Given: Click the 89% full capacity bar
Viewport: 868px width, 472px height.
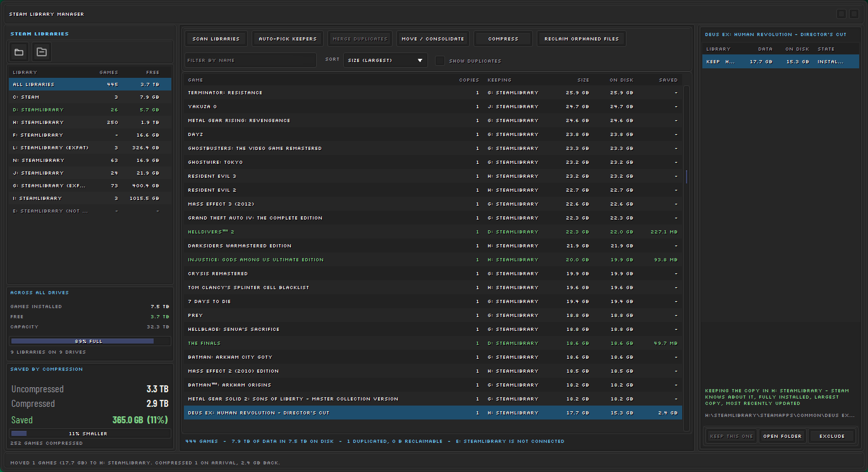Looking at the screenshot, I should tap(90, 341).
